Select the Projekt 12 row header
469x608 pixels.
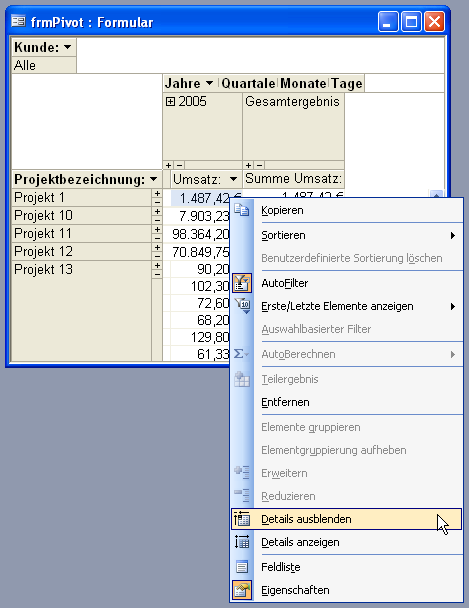click(x=81, y=251)
